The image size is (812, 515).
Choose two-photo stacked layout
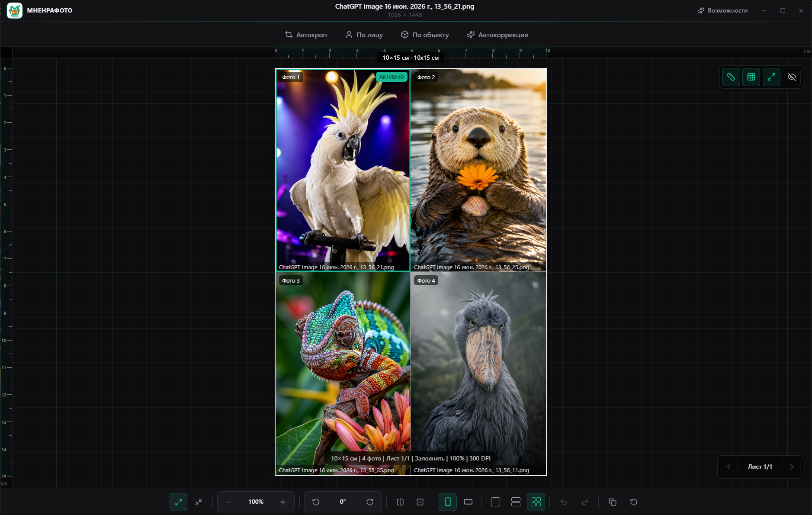516,502
